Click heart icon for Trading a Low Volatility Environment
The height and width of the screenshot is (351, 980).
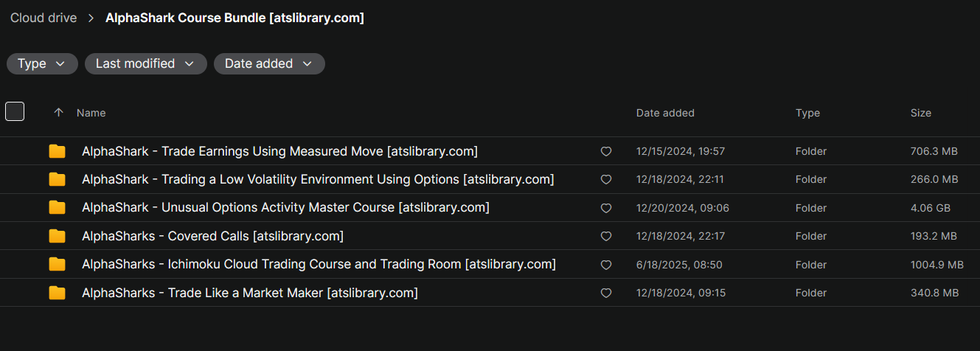click(x=606, y=180)
